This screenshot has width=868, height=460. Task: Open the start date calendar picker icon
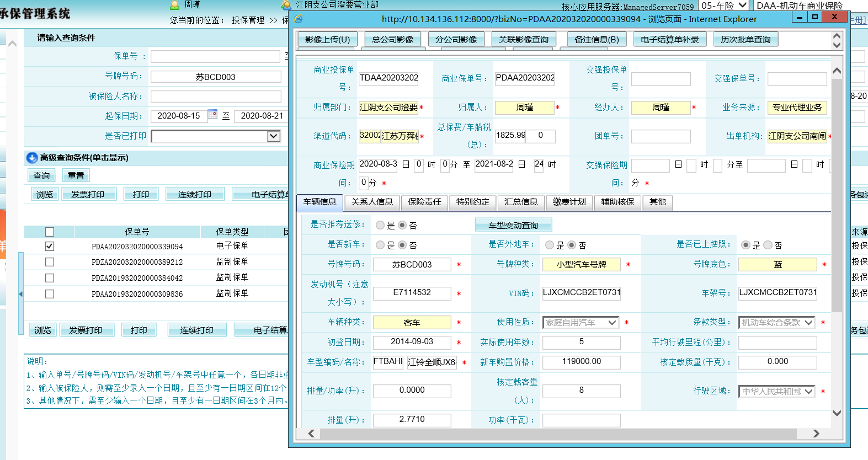[x=212, y=115]
